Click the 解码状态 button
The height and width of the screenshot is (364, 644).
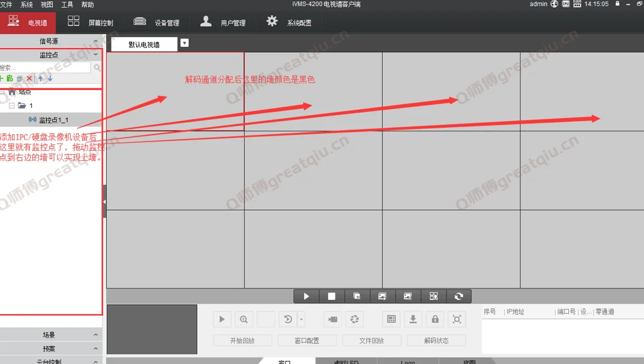tap(437, 341)
